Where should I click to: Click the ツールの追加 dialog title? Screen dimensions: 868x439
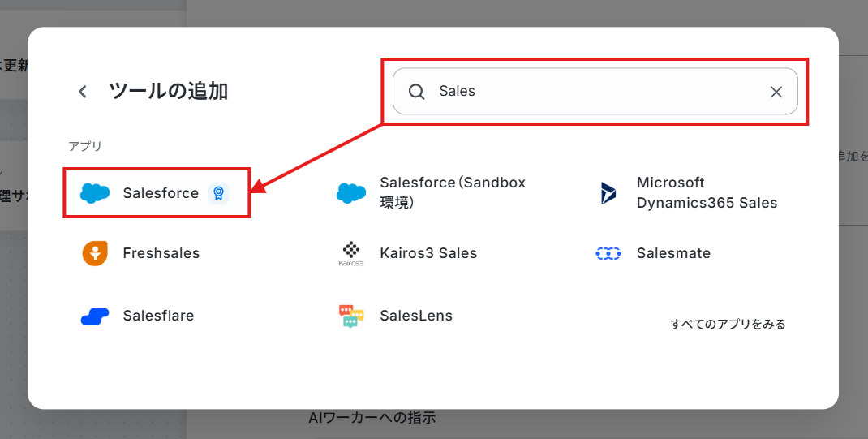coord(168,92)
